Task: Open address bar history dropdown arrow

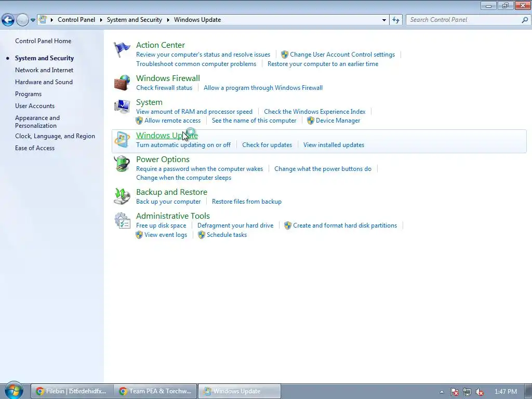Action: [384, 20]
